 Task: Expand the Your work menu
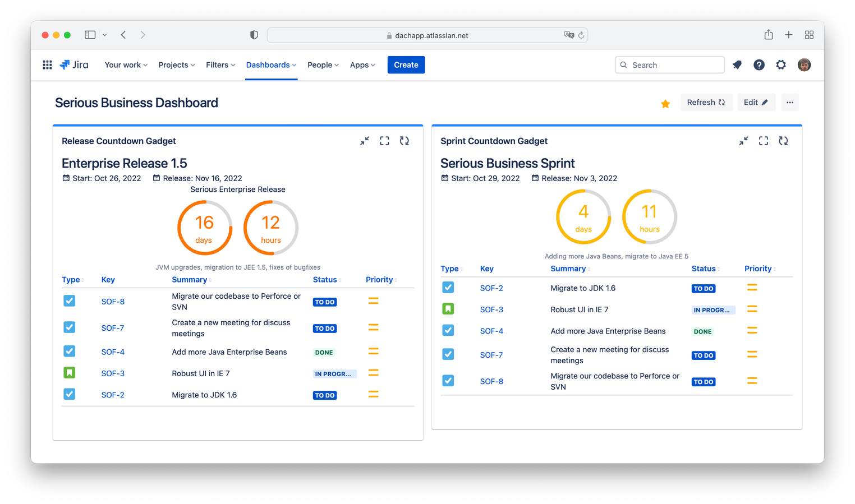pyautogui.click(x=126, y=65)
